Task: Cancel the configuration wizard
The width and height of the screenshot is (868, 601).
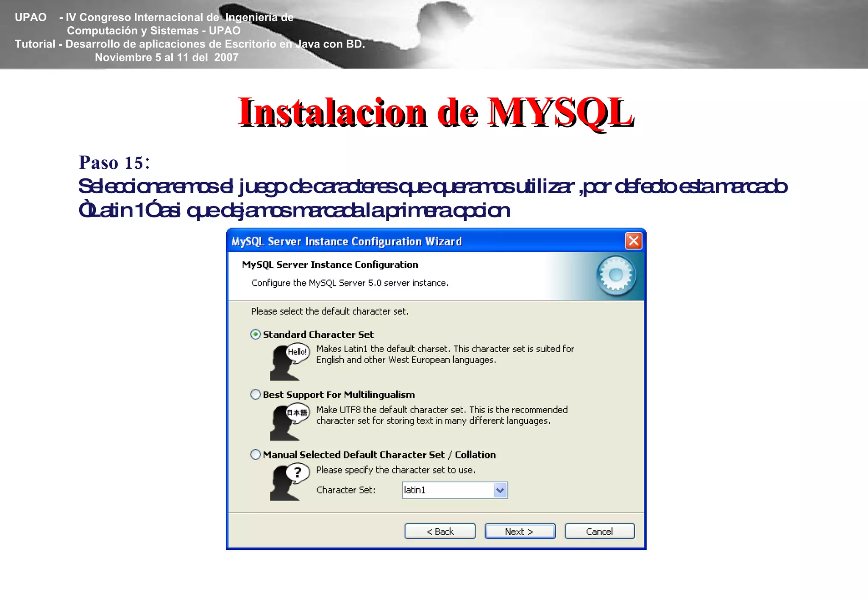Action: click(x=600, y=531)
